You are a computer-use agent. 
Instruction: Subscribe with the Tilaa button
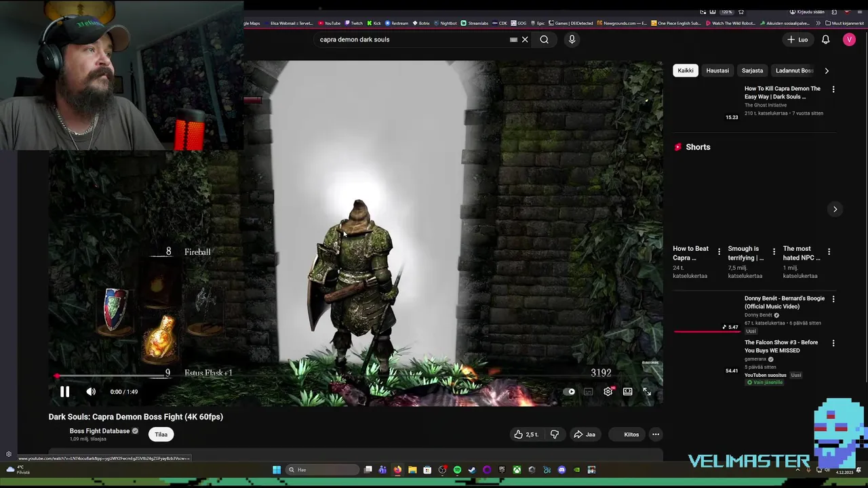pos(161,434)
